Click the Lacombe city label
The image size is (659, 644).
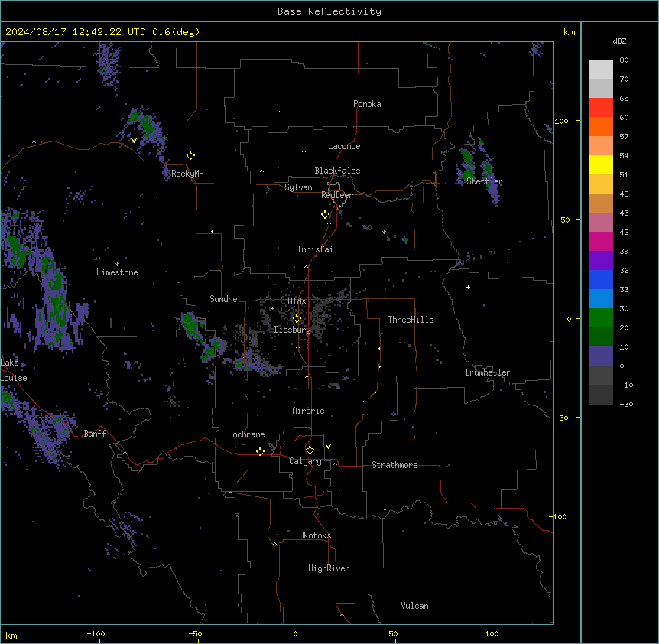click(344, 146)
